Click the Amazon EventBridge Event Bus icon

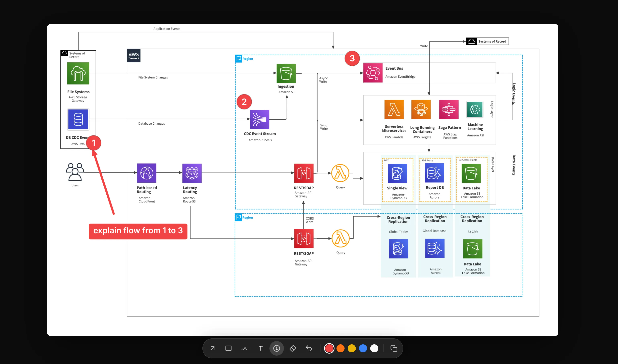(x=373, y=73)
